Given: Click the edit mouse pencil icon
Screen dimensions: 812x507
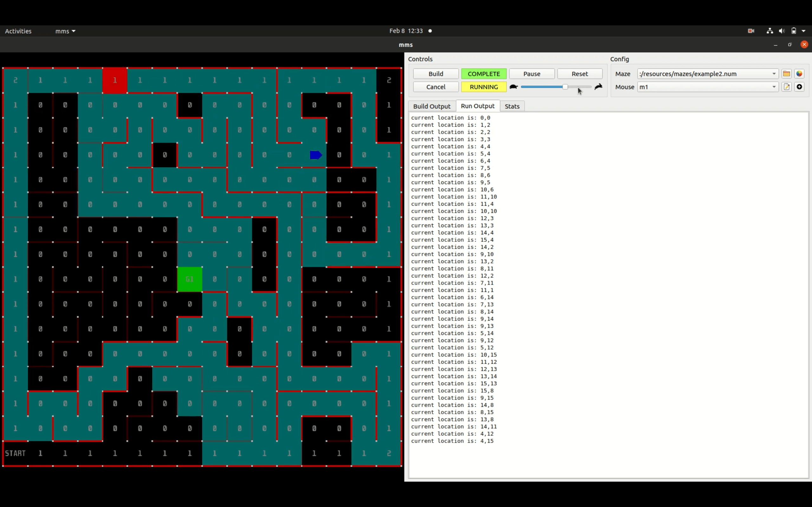Looking at the screenshot, I should (x=787, y=87).
